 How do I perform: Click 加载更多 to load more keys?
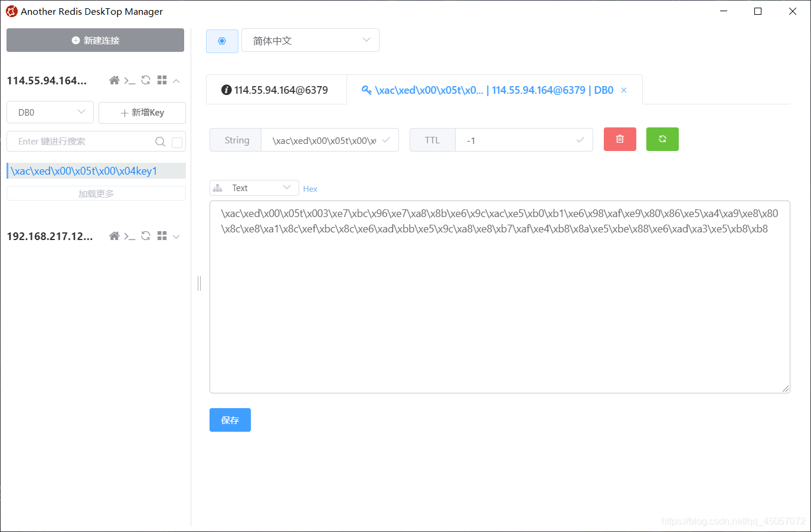(96, 193)
